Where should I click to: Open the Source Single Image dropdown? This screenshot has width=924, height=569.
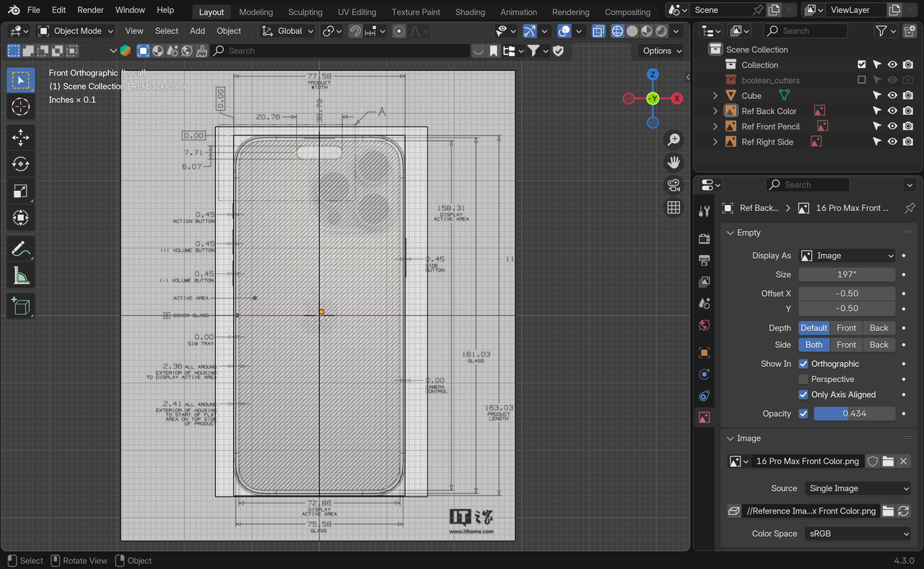[x=858, y=488]
